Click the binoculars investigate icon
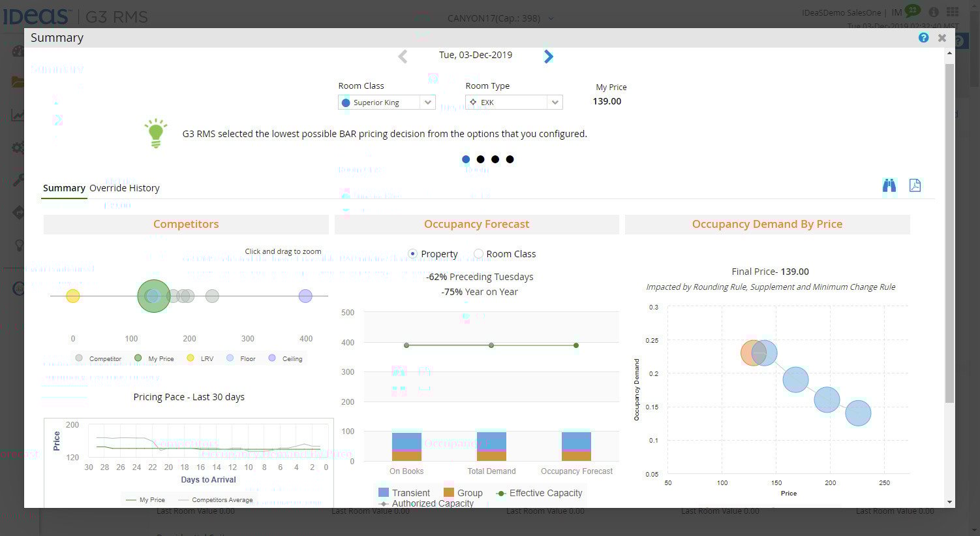Image resolution: width=980 pixels, height=536 pixels. [889, 185]
